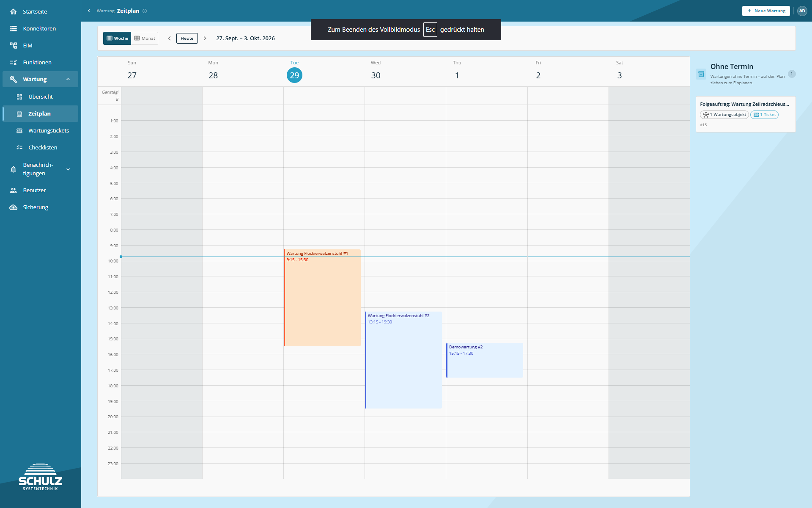Select the Folgeauftrag Wartung Zellradschleuse card

(x=746, y=114)
